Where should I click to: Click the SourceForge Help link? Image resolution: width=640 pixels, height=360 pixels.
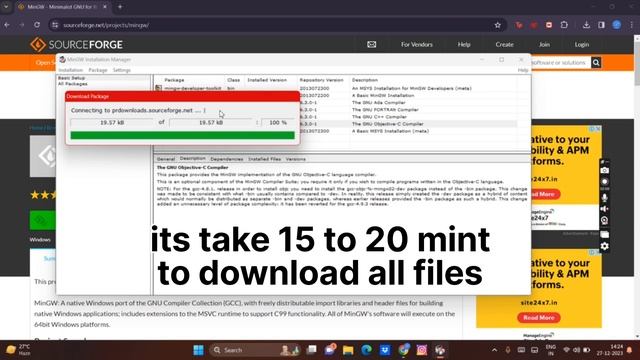pyautogui.click(x=464, y=44)
